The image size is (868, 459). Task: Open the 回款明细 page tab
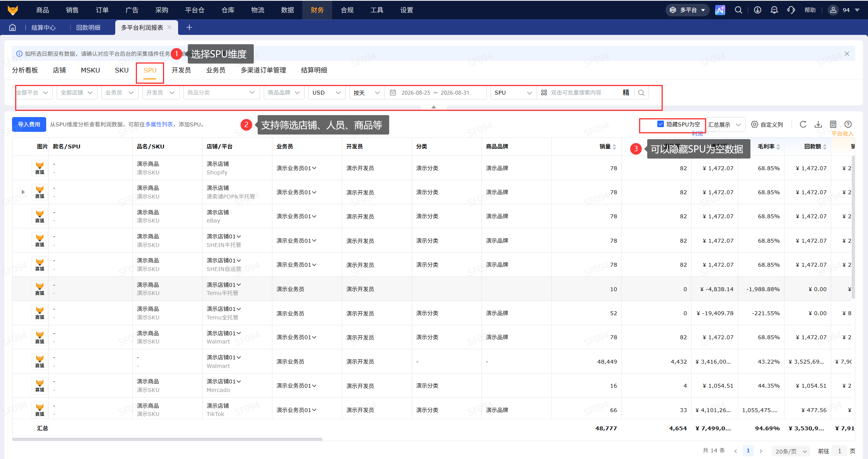[88, 28]
